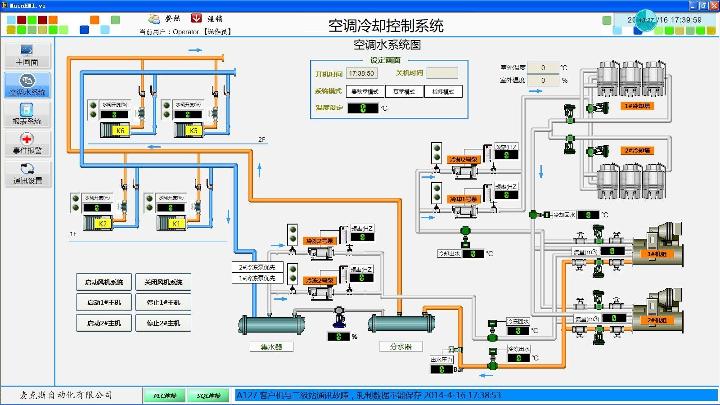Click the 集水器 water collector tank

pyautogui.click(x=268, y=324)
